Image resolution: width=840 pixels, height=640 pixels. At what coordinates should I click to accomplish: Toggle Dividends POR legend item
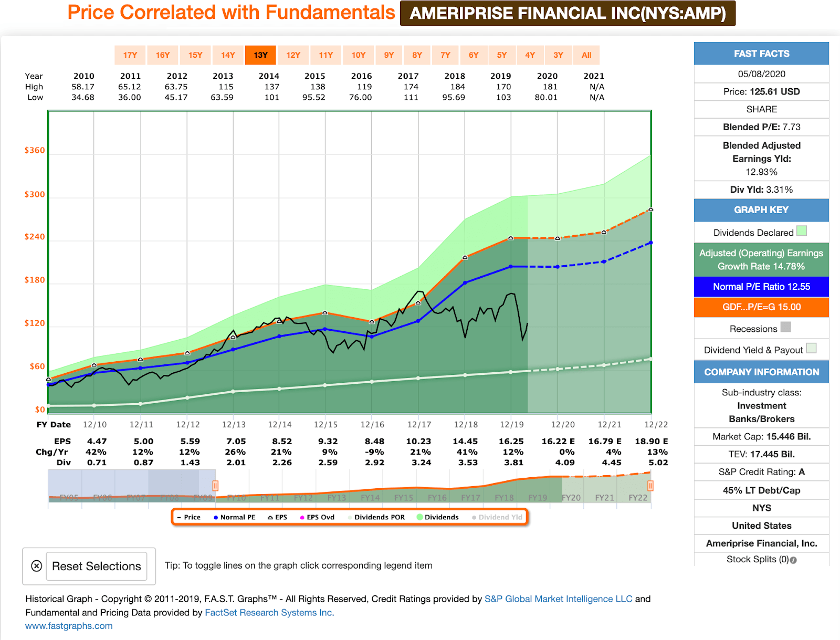376,517
